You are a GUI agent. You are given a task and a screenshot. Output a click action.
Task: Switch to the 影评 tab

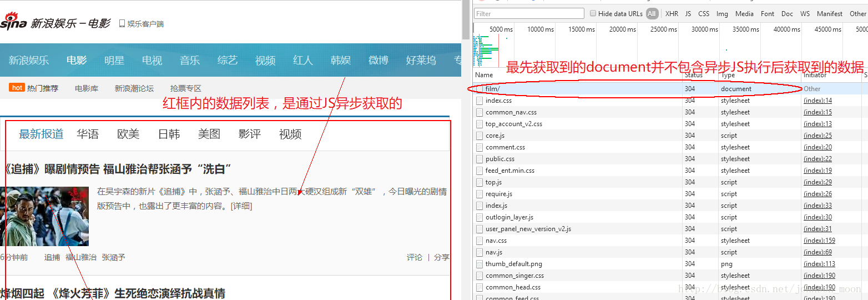pyautogui.click(x=250, y=134)
